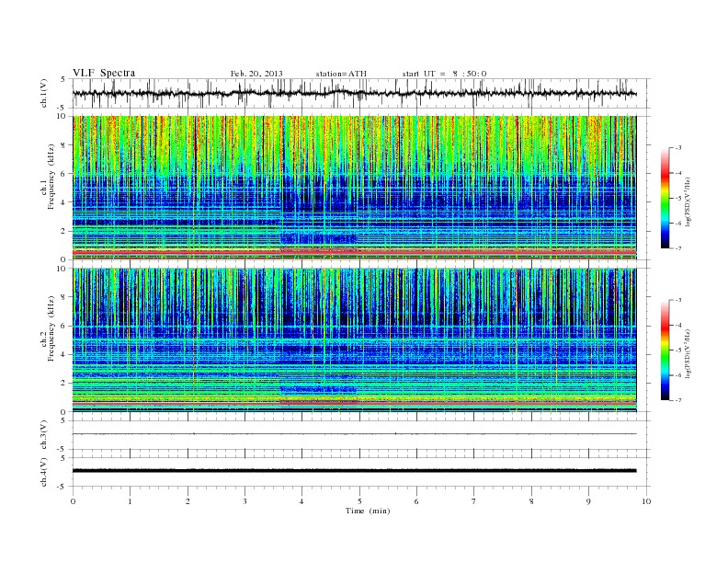This screenshot has height=563, width=728.
Task: Click the "10" kHz tick of ch.1 spectrogram
Action: 62,116
